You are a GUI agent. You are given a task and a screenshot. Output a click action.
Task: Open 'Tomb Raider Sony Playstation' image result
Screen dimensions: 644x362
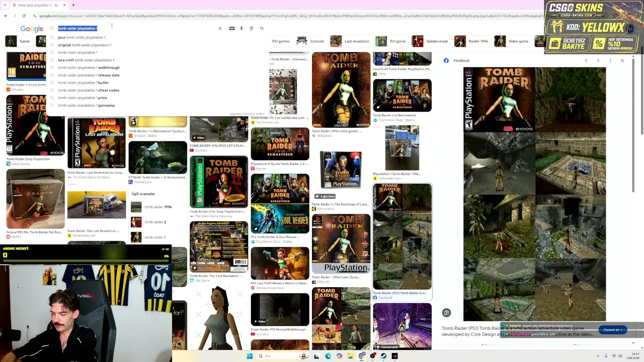click(35, 125)
